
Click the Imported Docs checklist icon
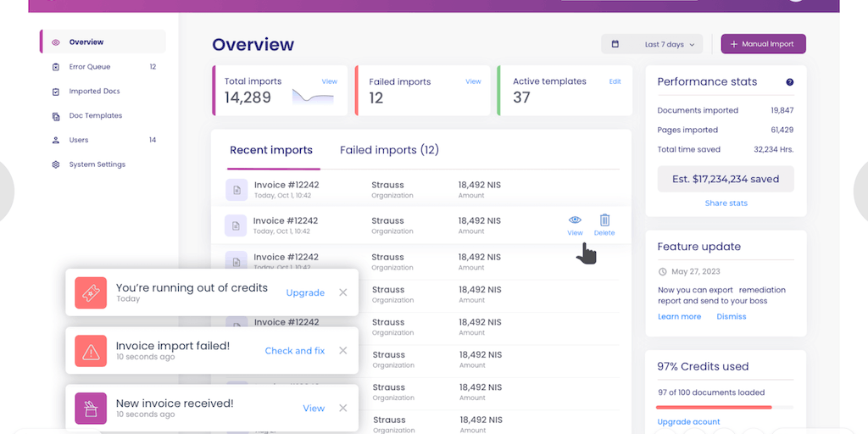point(55,92)
